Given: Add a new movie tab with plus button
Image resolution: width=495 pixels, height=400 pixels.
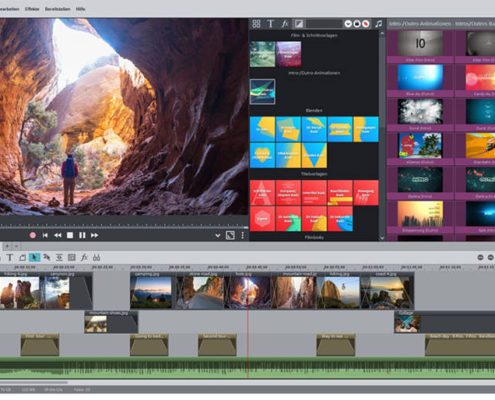Looking at the screenshot, I should coord(7,246).
